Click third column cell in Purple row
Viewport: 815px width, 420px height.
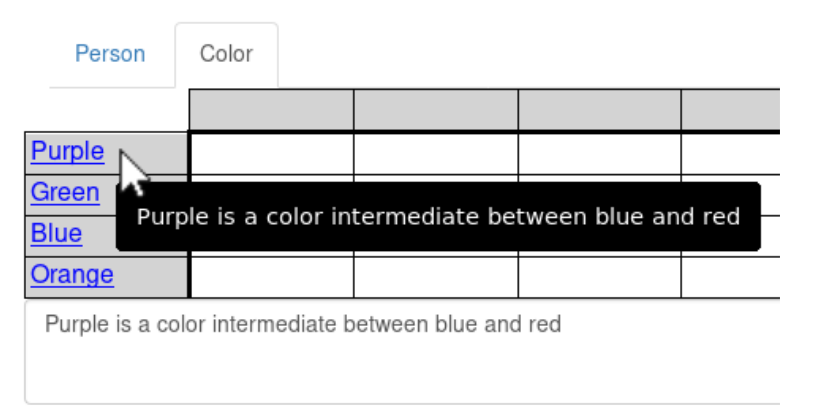tap(600, 154)
